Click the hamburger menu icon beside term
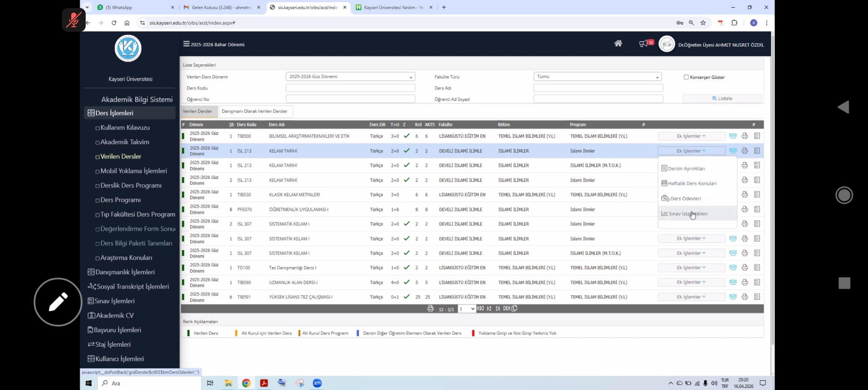The width and height of the screenshot is (868, 390). [186, 44]
